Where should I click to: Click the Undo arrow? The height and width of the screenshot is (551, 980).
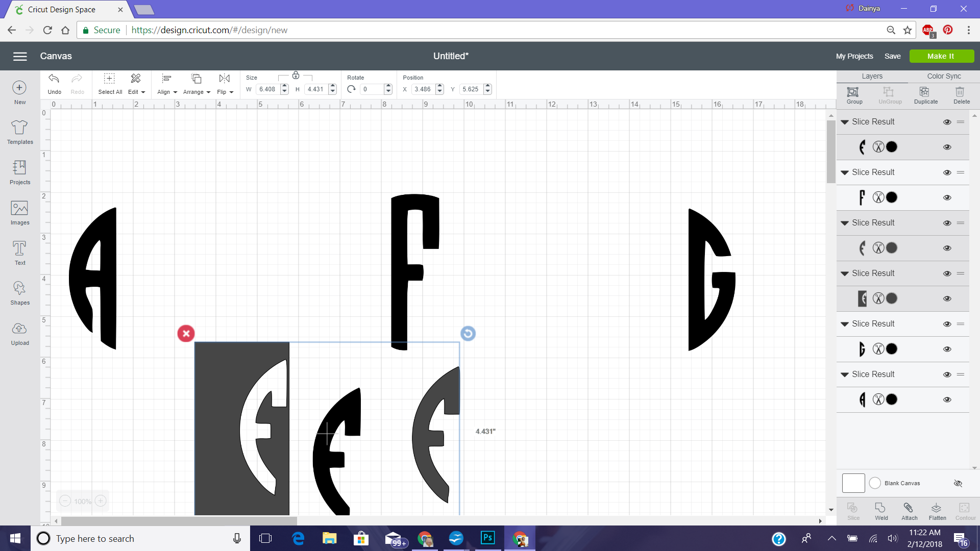tap(54, 84)
